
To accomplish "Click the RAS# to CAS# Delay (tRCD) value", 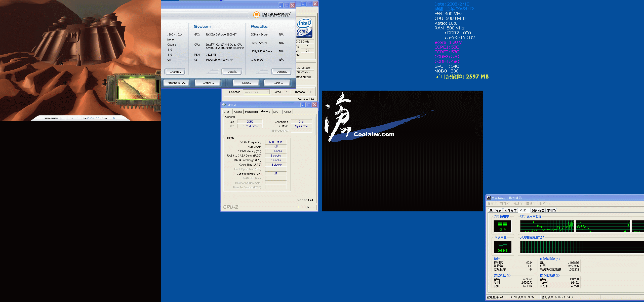I will [276, 156].
